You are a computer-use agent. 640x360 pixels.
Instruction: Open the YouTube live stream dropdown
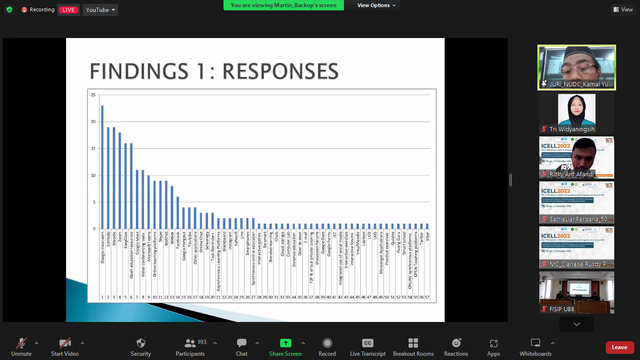[100, 10]
